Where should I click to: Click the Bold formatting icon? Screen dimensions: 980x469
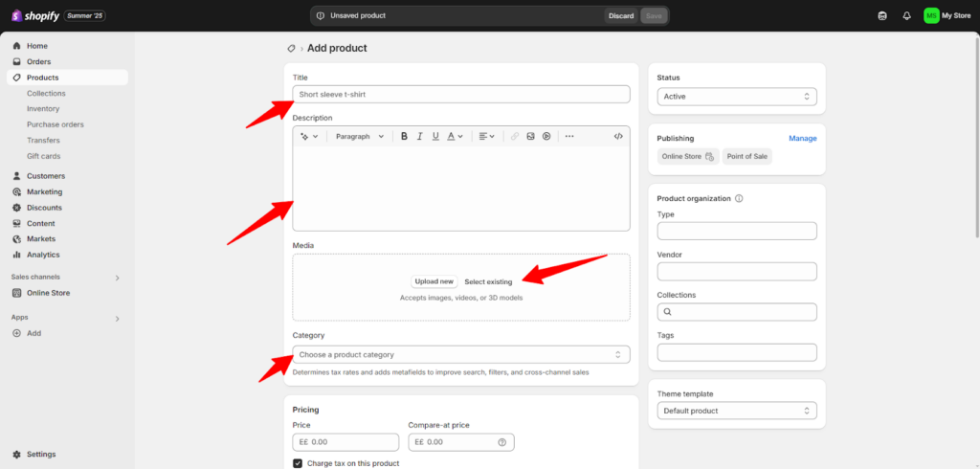404,137
